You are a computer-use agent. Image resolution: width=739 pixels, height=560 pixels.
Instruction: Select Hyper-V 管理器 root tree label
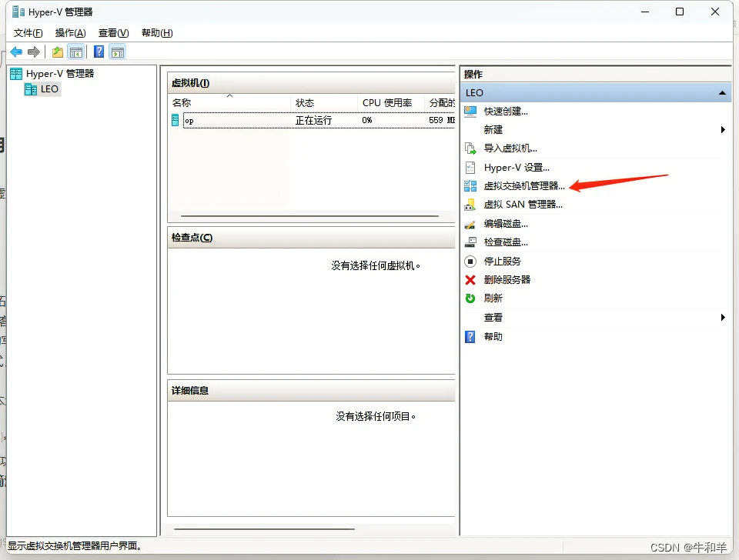60,74
